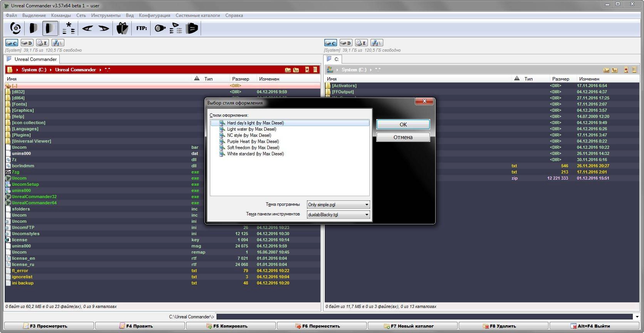
Task: Click the left-pointing eye toolbar icon
Action: pos(88,28)
